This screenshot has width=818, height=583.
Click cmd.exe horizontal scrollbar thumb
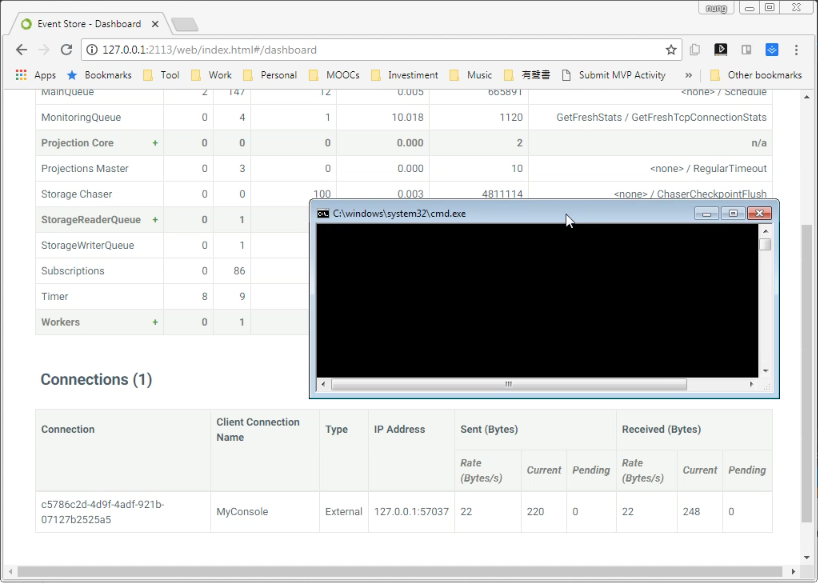tap(509, 384)
